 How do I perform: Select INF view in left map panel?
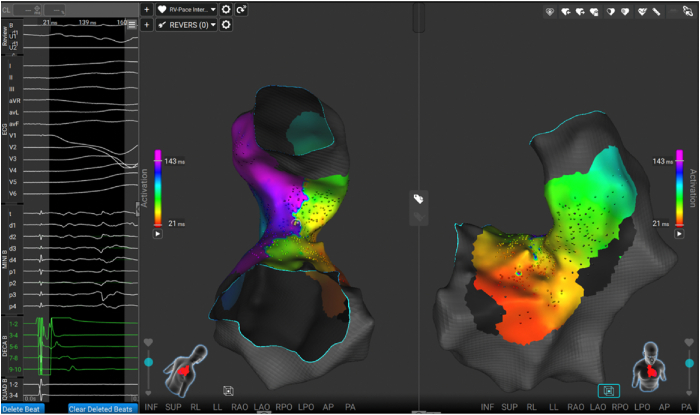click(x=152, y=408)
